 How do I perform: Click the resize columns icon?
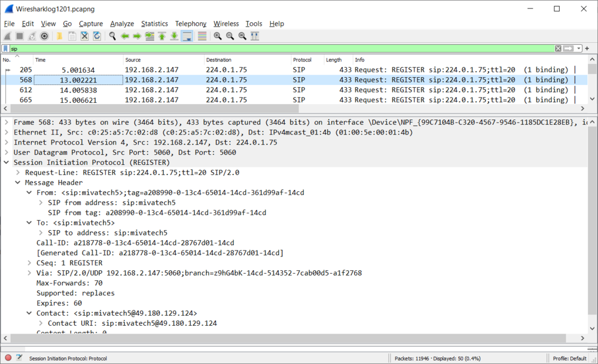pos(255,36)
